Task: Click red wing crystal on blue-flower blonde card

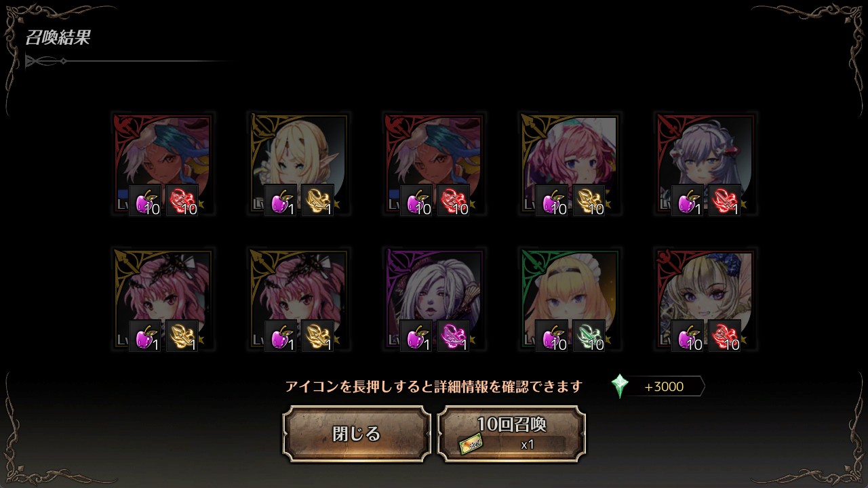Action: (x=724, y=335)
